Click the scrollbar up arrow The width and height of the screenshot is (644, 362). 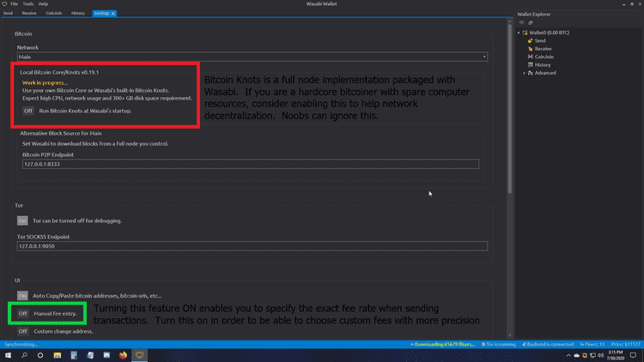510,21
